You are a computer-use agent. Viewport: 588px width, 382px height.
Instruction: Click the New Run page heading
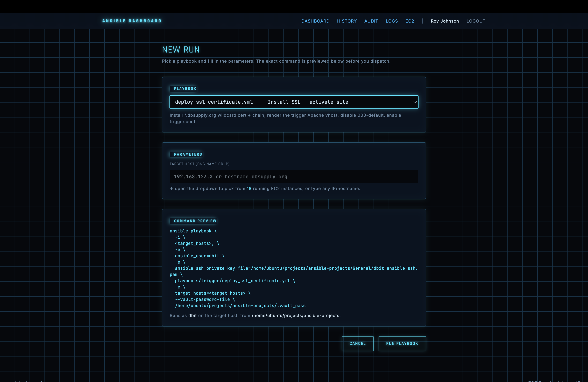click(181, 50)
